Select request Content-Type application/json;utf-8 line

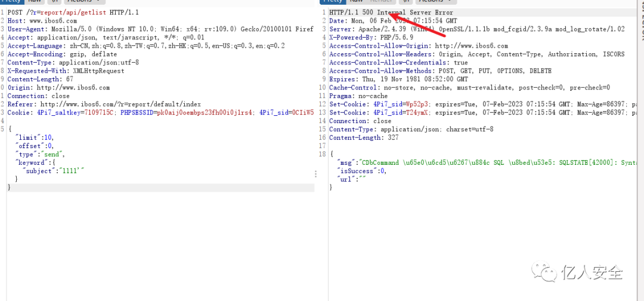[73, 63]
